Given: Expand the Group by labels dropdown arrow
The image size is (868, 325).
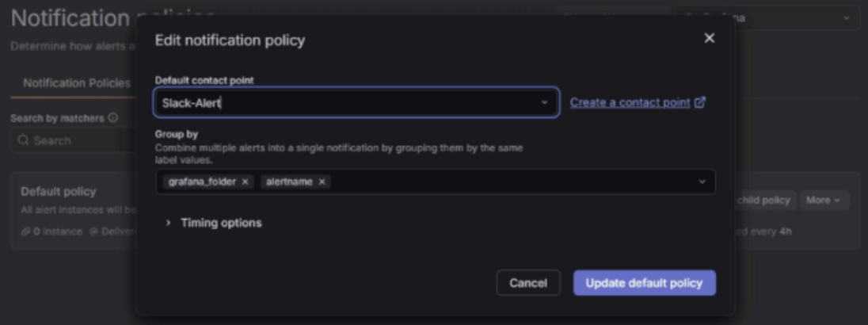Looking at the screenshot, I should [x=702, y=182].
